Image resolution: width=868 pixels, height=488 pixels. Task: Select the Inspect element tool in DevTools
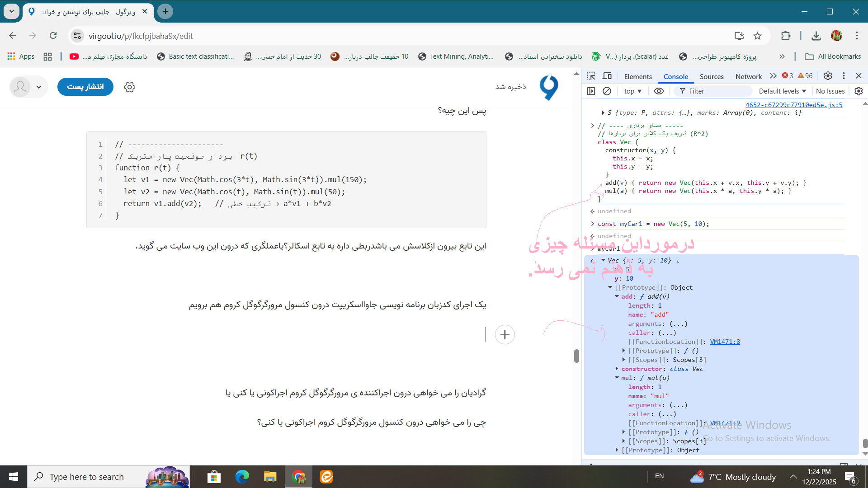click(591, 76)
